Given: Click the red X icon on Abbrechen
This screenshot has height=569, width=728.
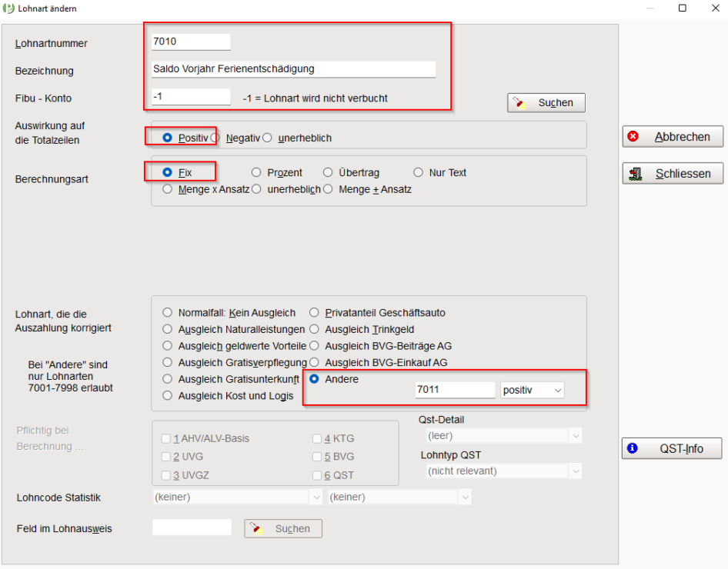Looking at the screenshot, I should click(633, 136).
